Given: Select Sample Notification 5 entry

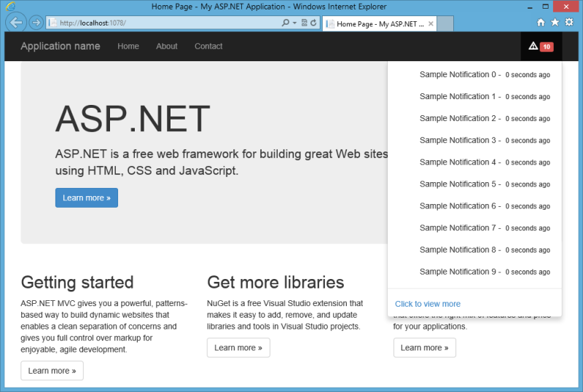Looking at the screenshot, I should click(474, 184).
